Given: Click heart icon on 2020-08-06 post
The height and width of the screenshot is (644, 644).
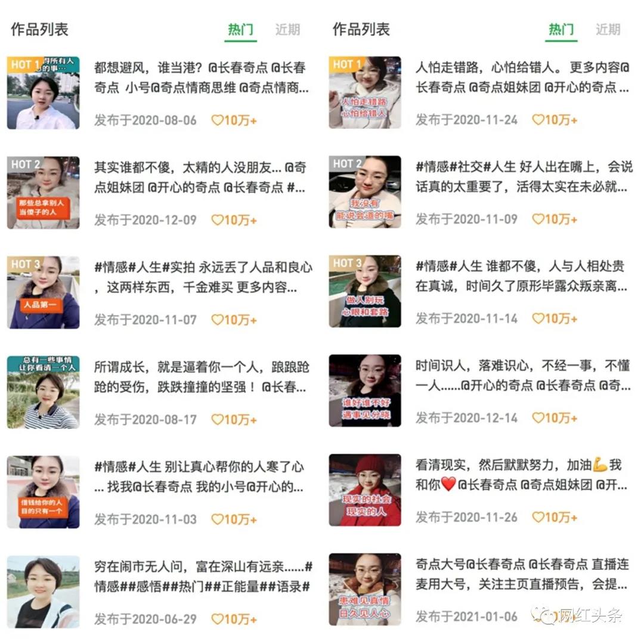Looking at the screenshot, I should coord(217,120).
